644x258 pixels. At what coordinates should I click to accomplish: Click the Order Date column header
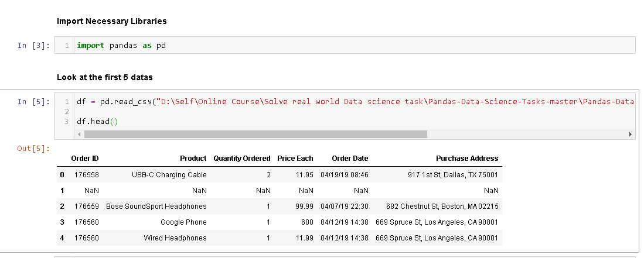[x=350, y=159]
